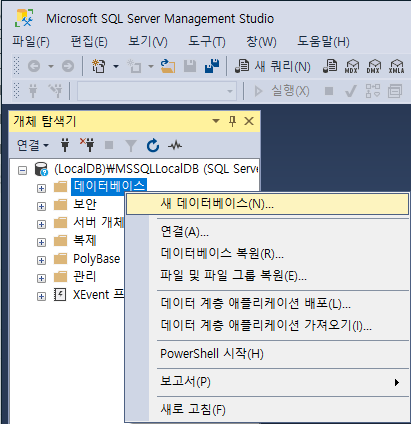Click the change connection icon in toolbar
Viewport: 411px width, 424px height.
tap(55, 91)
